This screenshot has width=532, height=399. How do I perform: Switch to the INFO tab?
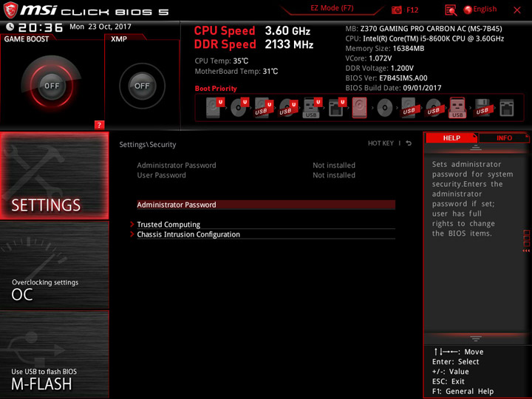click(x=504, y=137)
